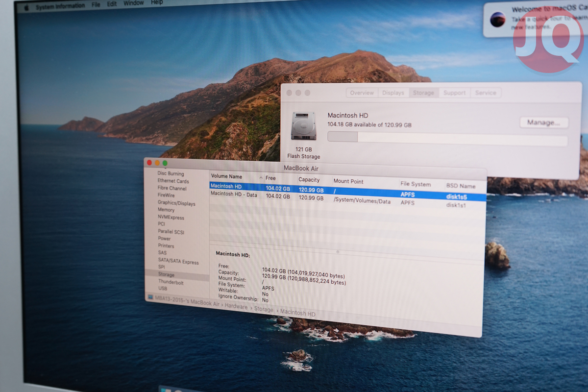Open the File menu
Image resolution: width=588 pixels, height=392 pixels.
96,5
